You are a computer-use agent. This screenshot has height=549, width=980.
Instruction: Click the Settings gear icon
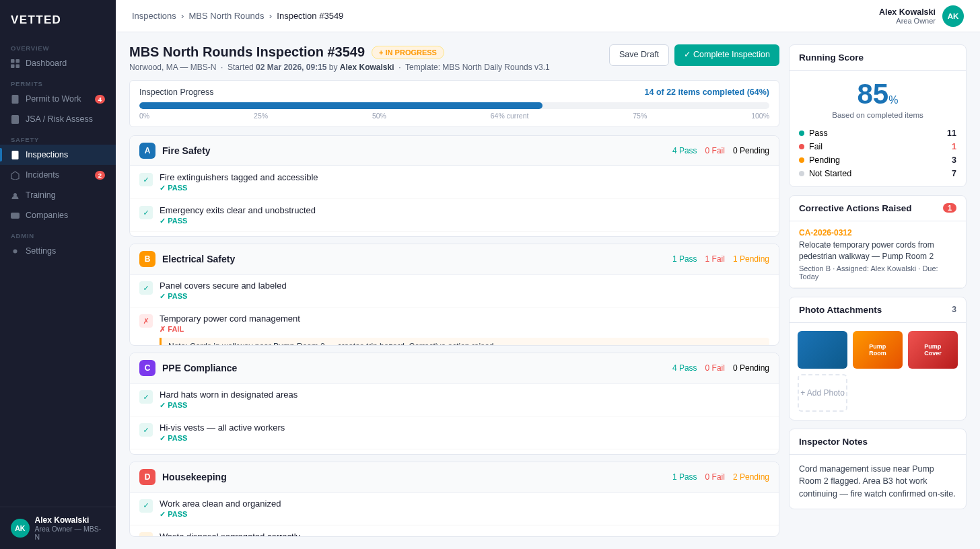coord(15,251)
